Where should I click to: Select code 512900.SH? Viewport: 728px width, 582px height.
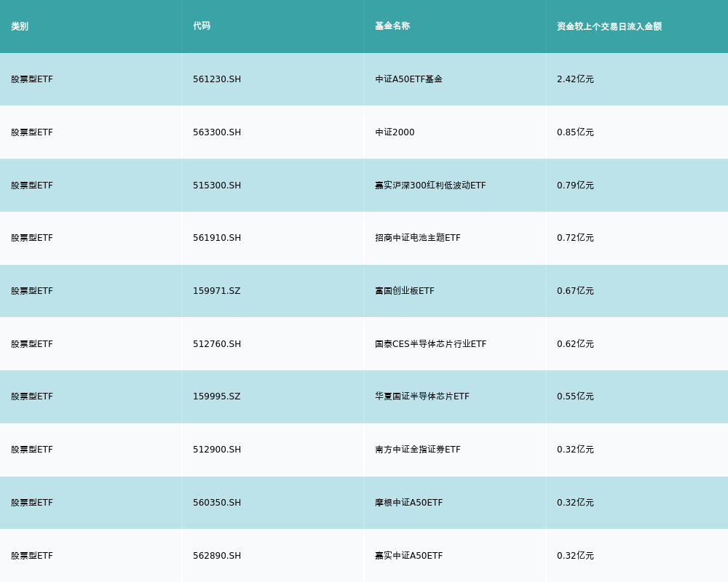(x=217, y=450)
